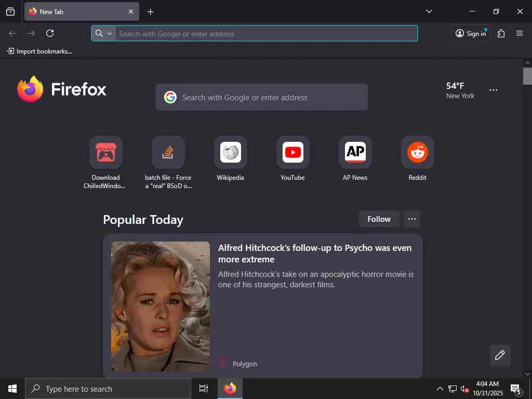Open the YouTube shortcut
The height and width of the screenshot is (399, 532).
pyautogui.click(x=293, y=158)
